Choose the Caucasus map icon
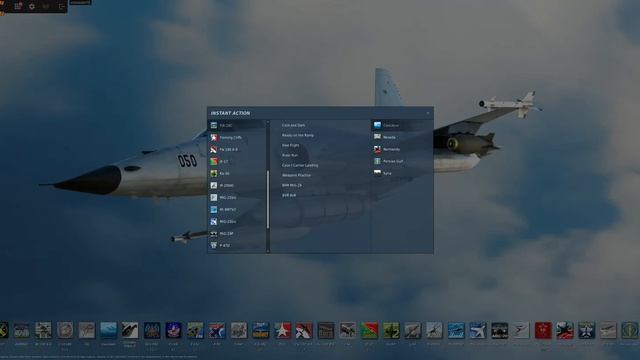Screen dimensions: 640x360 pos(377,125)
